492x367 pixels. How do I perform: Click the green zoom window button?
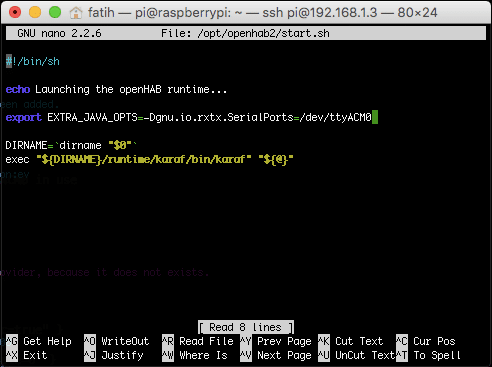55,12
